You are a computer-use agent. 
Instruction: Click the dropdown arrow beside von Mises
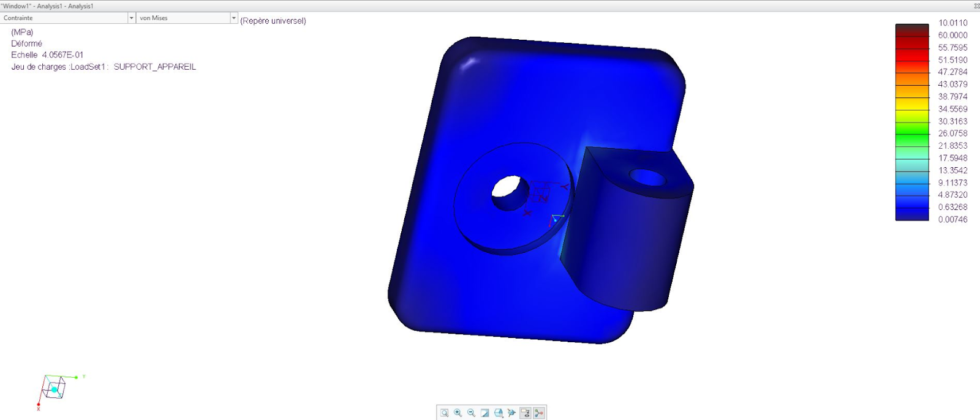tap(233, 18)
